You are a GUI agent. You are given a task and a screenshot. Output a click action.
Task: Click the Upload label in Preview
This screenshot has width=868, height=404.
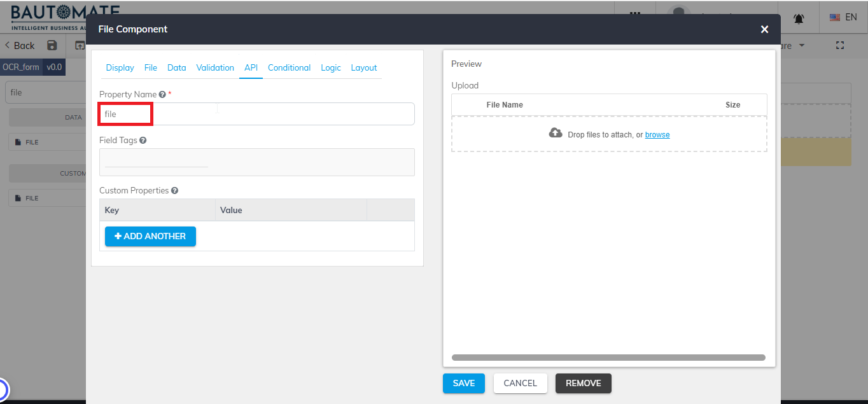coord(465,85)
